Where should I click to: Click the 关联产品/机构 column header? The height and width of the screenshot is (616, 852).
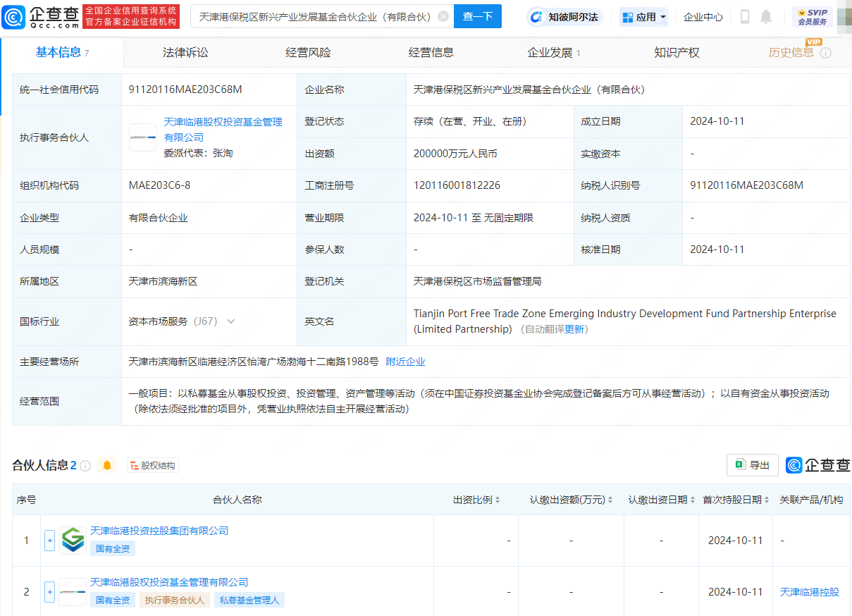tap(811, 500)
